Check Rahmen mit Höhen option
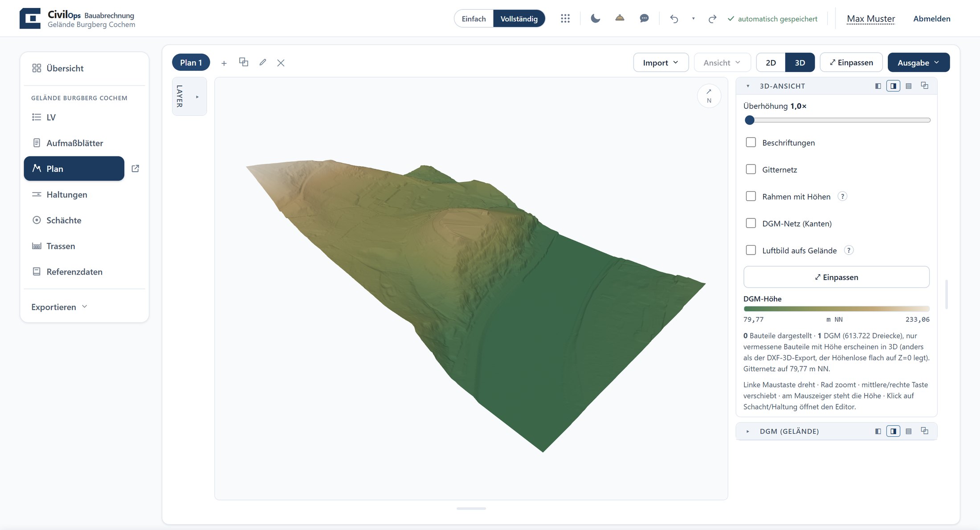This screenshot has width=980, height=530. coord(751,196)
